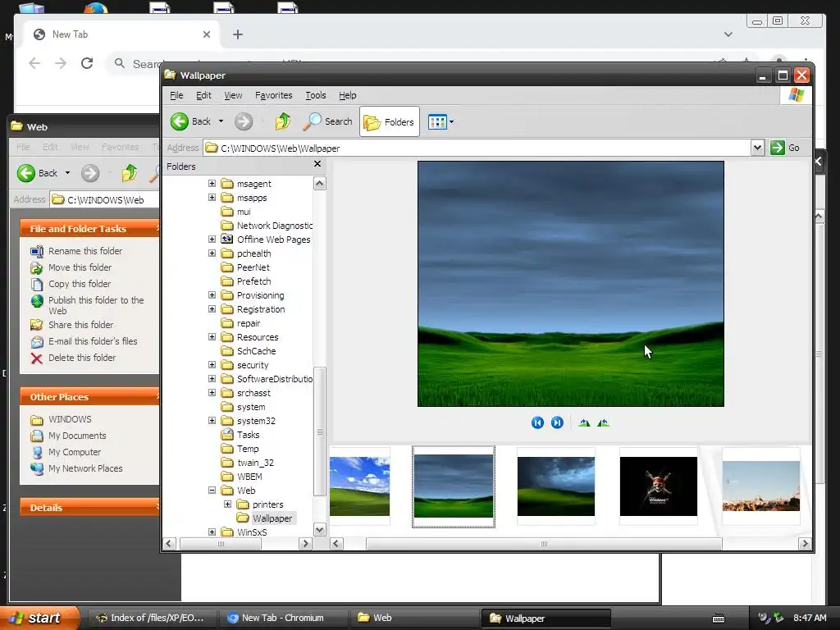
Task: Toggle the Folders pane button
Action: point(390,121)
